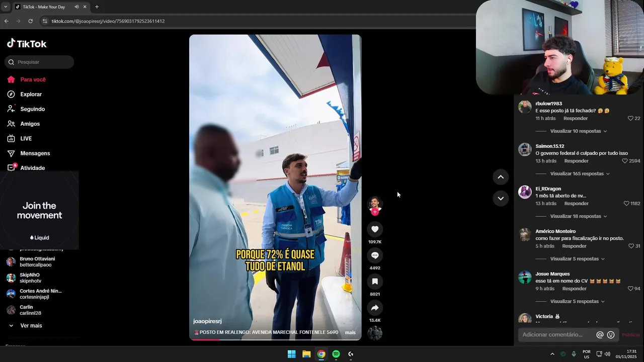Expand Visualizar 18 respostas
This screenshot has height=362, width=644.
[x=579, y=216]
